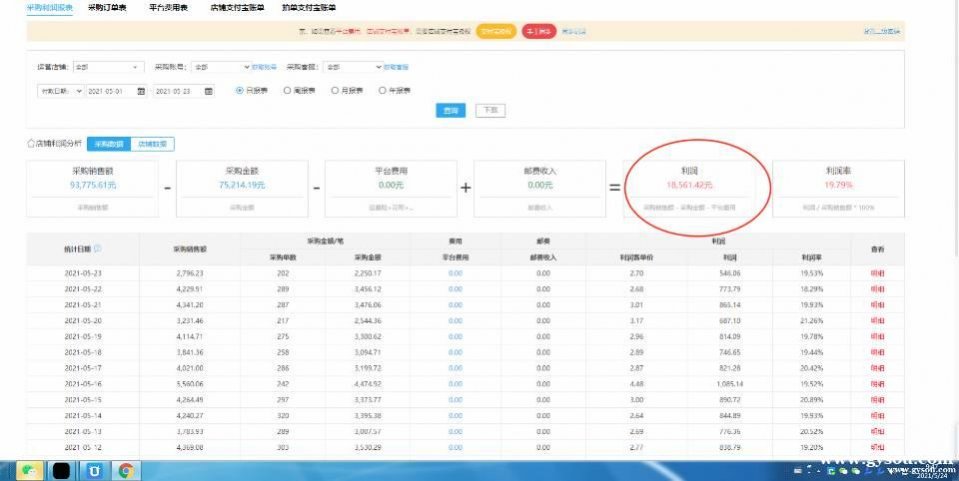Open the black square taskbar app
The image size is (959, 481).
pyautogui.click(x=61, y=471)
